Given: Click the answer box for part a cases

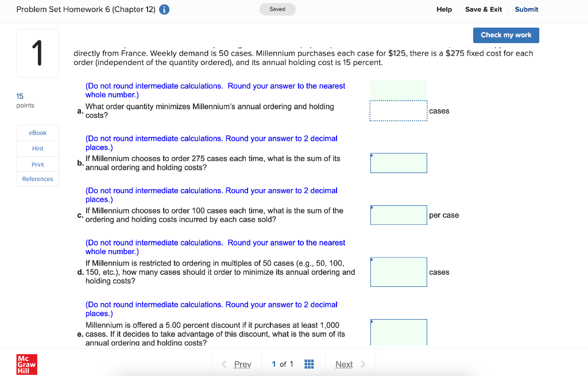Looking at the screenshot, I should 399,110.
